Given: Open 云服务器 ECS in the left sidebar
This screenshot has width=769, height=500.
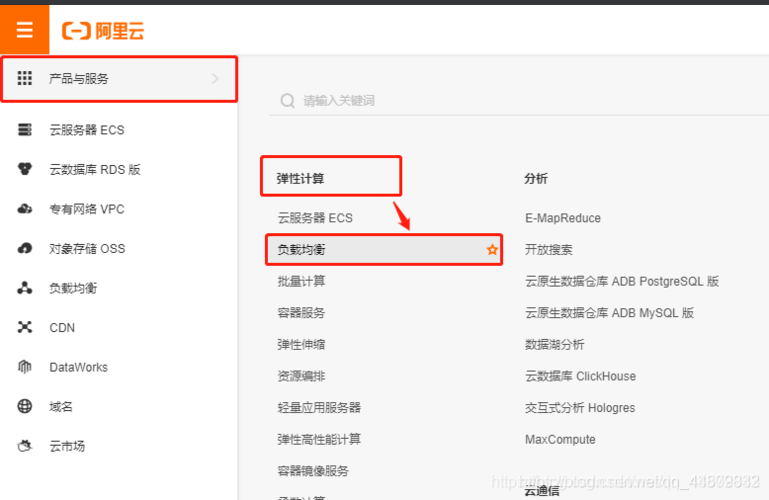Looking at the screenshot, I should (x=87, y=130).
